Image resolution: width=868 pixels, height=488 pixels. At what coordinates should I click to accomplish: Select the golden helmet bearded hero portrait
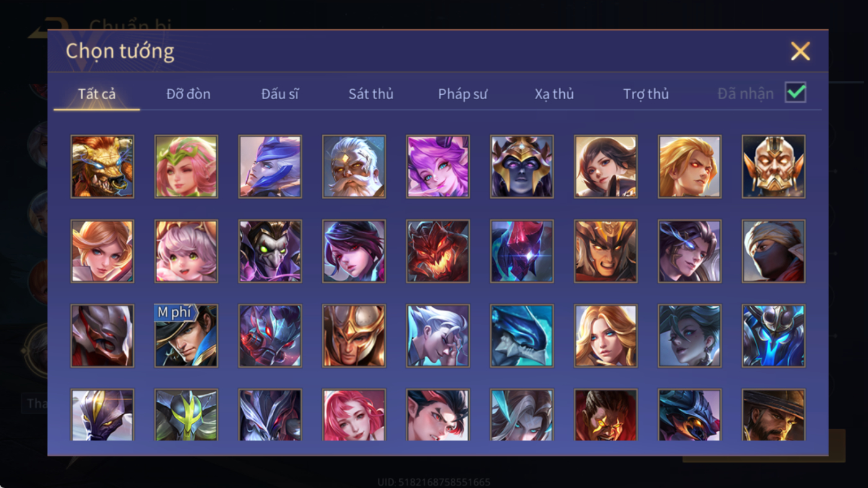pyautogui.click(x=774, y=167)
